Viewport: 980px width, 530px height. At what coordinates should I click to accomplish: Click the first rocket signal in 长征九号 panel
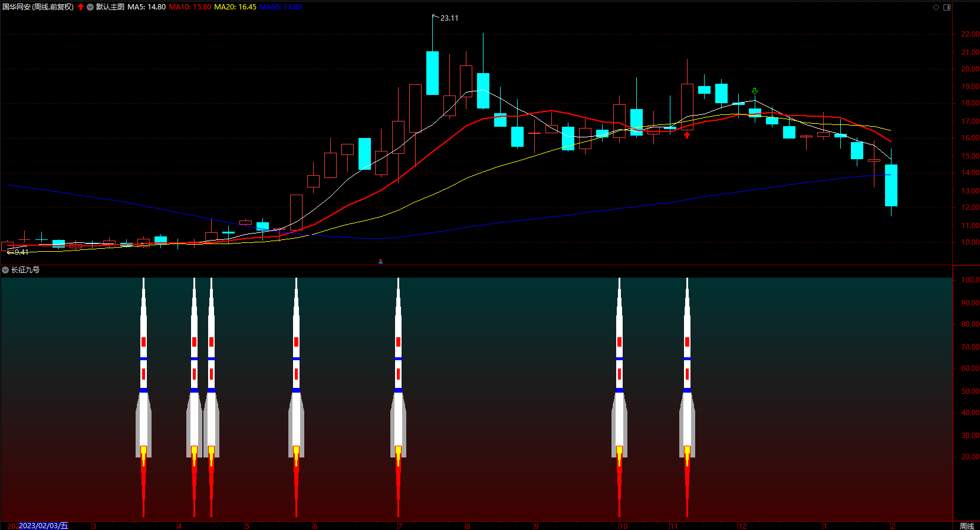tap(143, 398)
